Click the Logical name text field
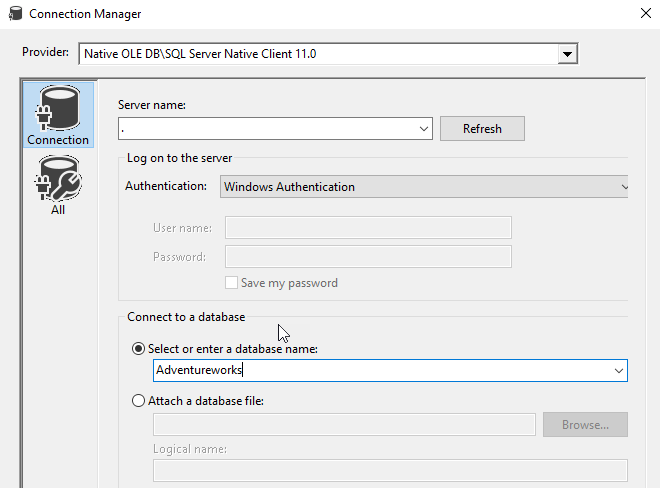 [x=390, y=470]
